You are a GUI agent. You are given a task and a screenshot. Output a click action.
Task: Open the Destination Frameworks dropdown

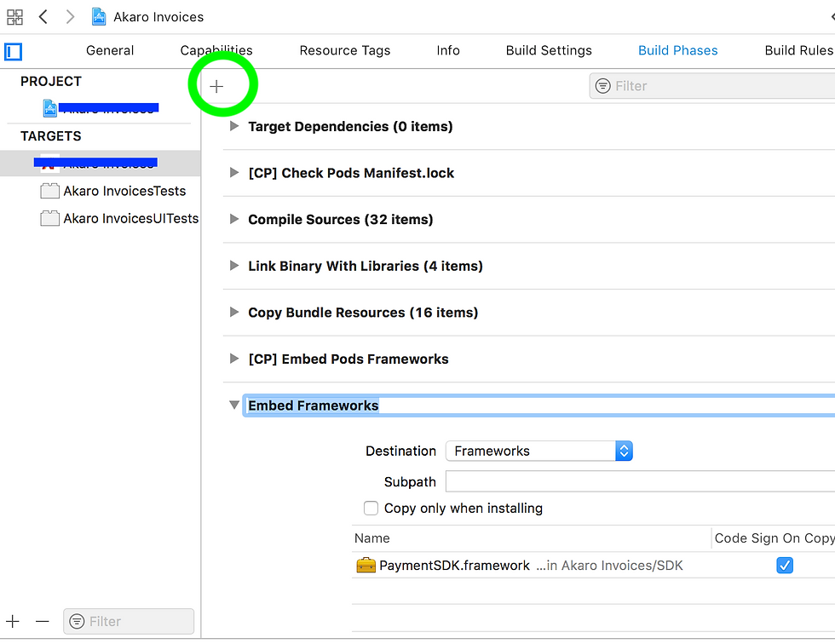[538, 451]
